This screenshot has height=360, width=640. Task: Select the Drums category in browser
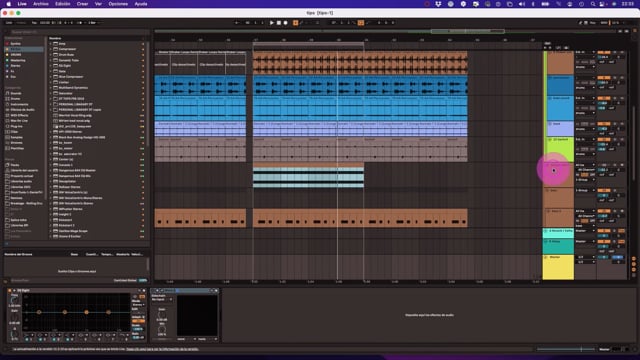click(x=16, y=99)
